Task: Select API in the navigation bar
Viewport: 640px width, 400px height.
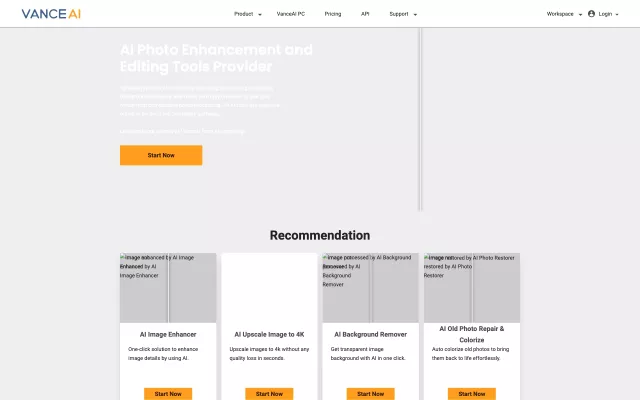Action: pyautogui.click(x=365, y=14)
